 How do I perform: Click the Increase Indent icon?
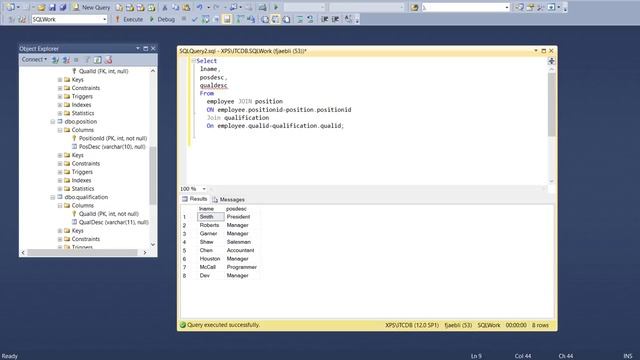(x=336, y=19)
